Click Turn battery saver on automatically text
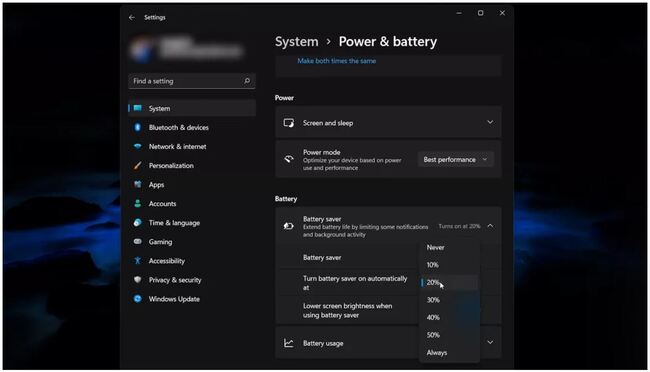The image size is (650, 372). click(x=355, y=283)
